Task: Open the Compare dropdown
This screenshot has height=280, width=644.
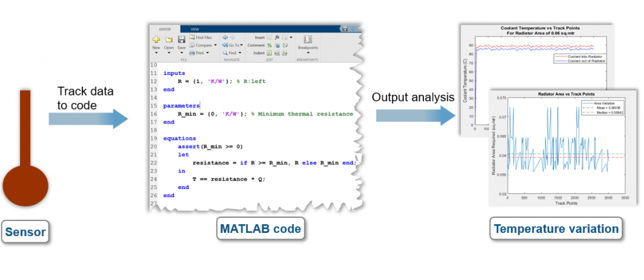Action: (214, 45)
